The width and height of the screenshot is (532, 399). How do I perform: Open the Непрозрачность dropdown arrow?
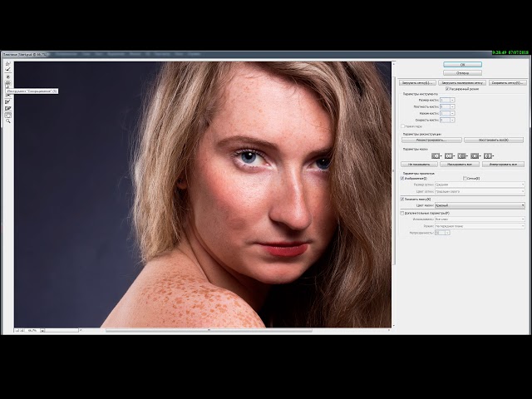[447, 233]
